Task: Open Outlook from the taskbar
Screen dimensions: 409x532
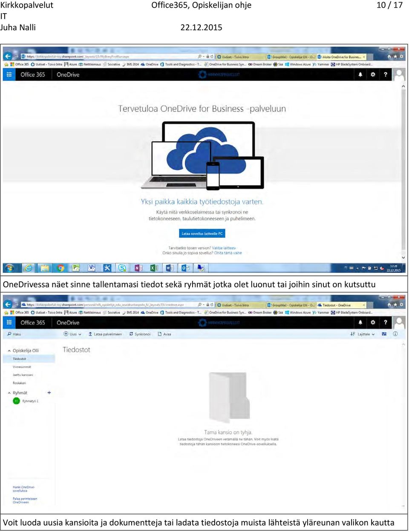Action: tap(185, 268)
